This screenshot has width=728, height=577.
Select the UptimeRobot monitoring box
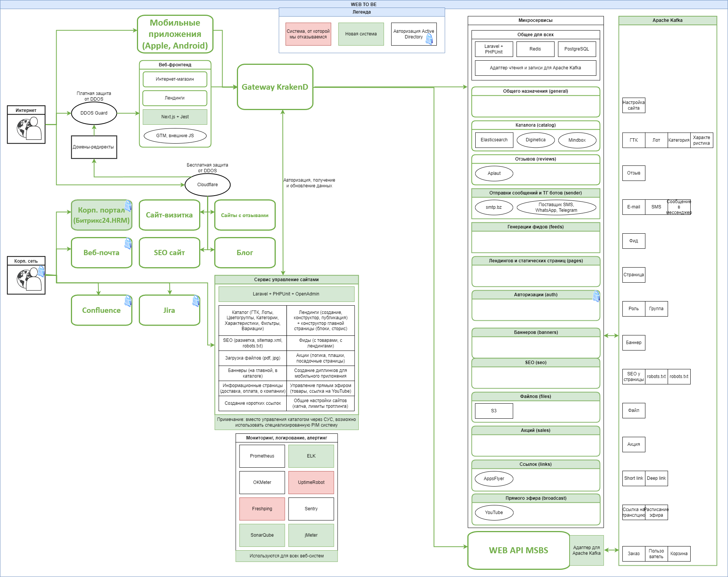[x=311, y=482]
